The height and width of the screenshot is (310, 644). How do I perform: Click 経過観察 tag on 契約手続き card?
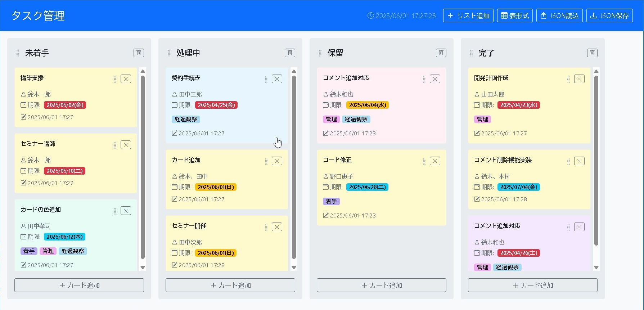coord(186,120)
